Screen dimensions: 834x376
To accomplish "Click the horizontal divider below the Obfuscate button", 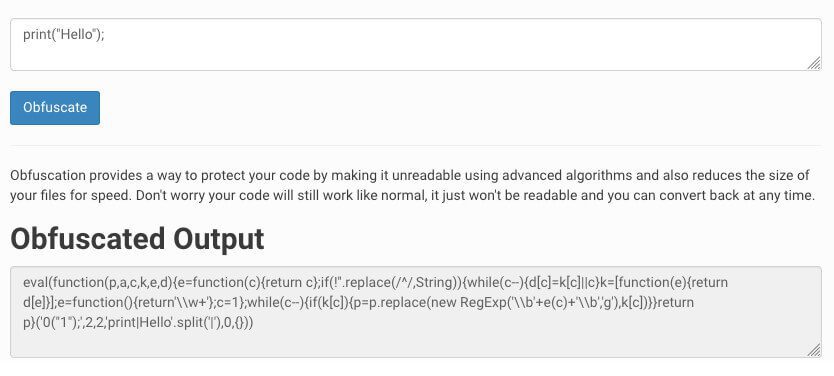I will coord(416,145).
